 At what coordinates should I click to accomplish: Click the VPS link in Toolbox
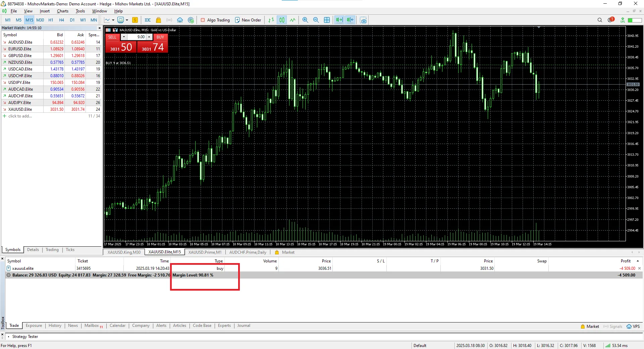click(633, 327)
